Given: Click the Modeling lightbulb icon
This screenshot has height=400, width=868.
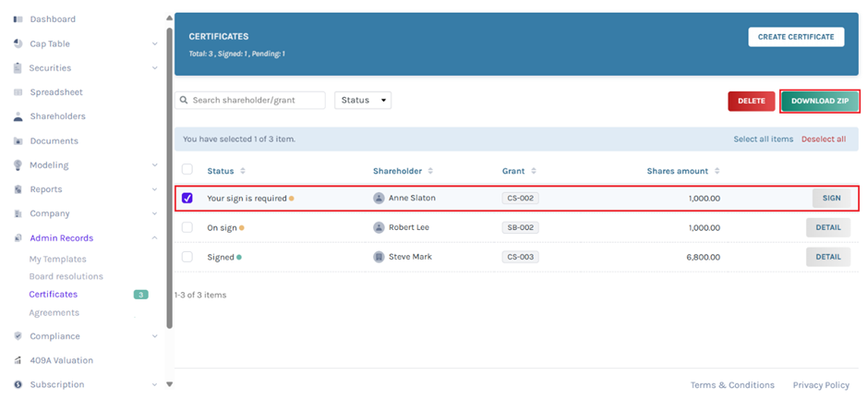Looking at the screenshot, I should point(18,165).
